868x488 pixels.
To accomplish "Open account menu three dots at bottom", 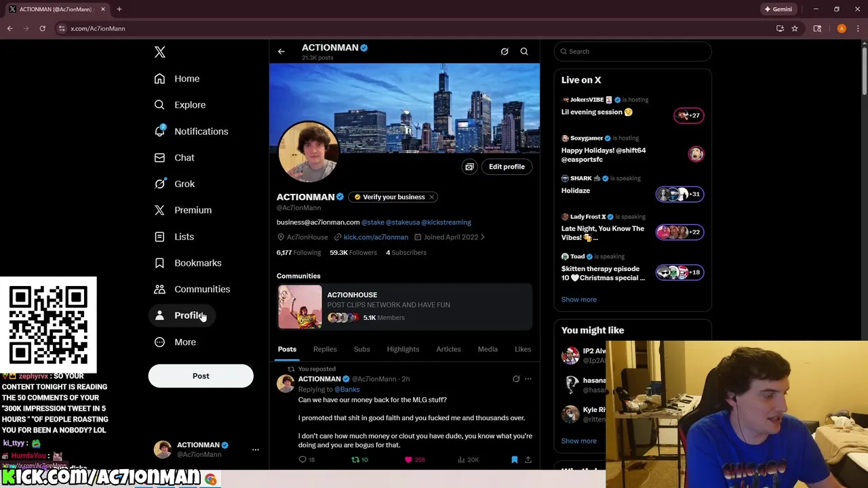I will coord(256,449).
